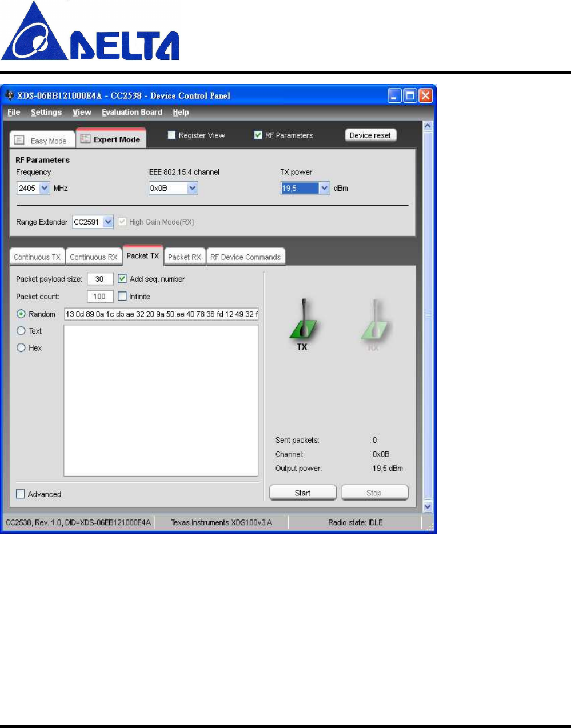Switch to Packet RX tab

point(185,257)
